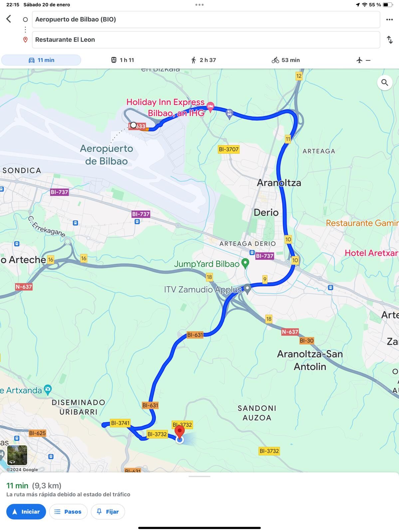Tap the red destination pin
This screenshot has height=532, width=399.
(x=180, y=432)
